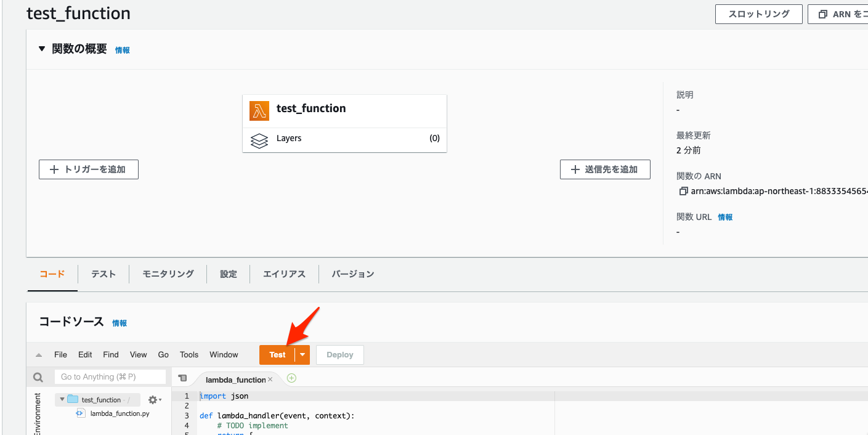Open the Layers item under test_function
The width and height of the screenshot is (868, 435).
tap(290, 139)
